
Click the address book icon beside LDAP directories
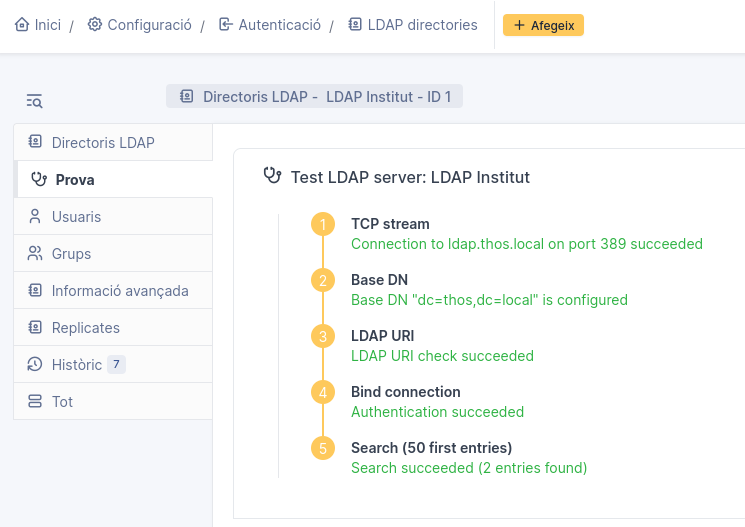coord(355,24)
